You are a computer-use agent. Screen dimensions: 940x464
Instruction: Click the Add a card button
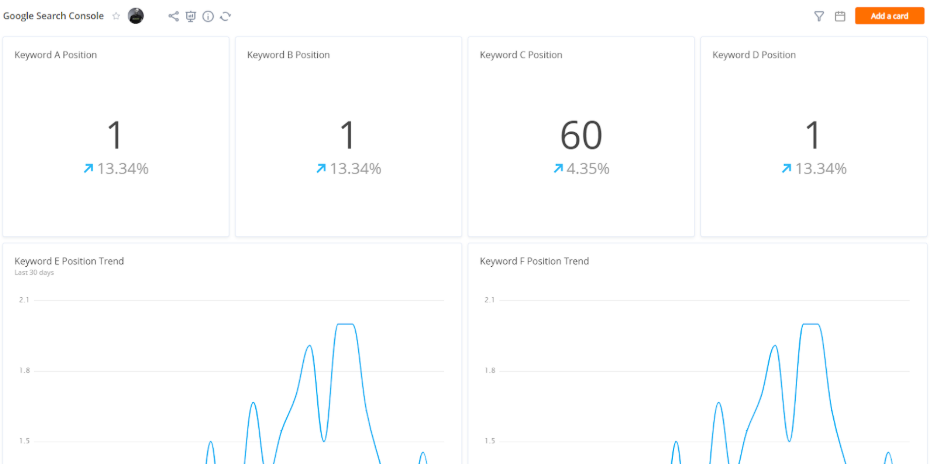[x=890, y=16]
